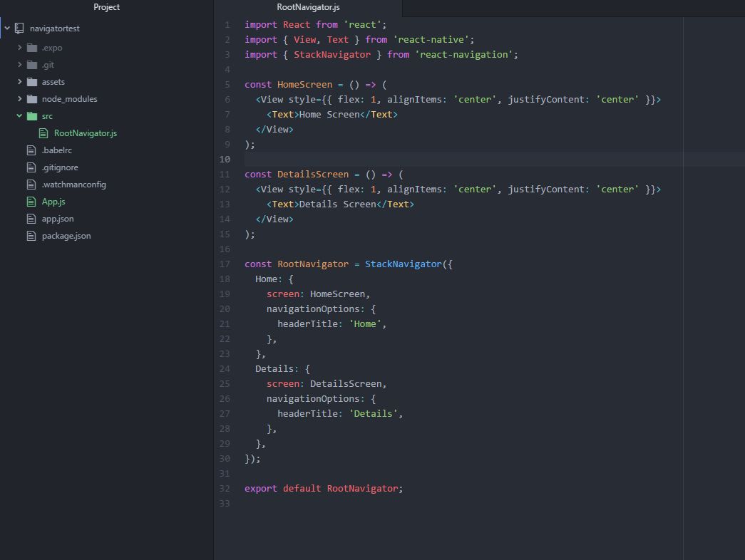The height and width of the screenshot is (560, 745).
Task: Click the StackNavigator import name on line 3
Action: 332,55
